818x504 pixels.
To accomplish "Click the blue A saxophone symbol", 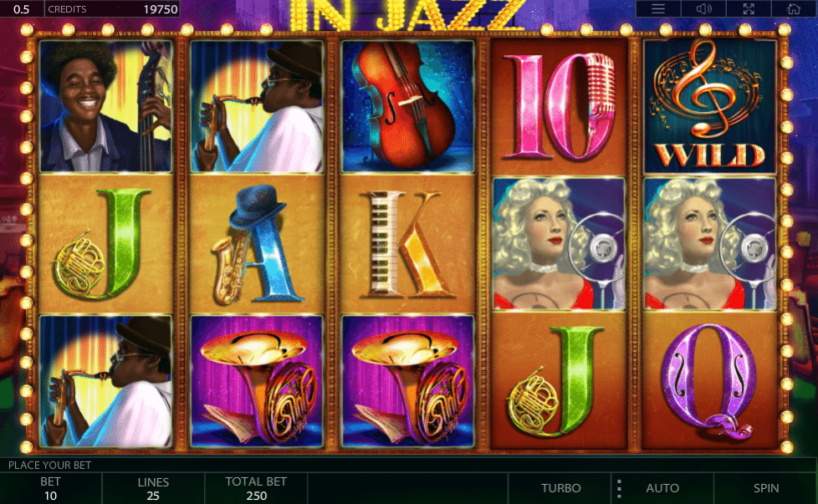I will click(257, 244).
